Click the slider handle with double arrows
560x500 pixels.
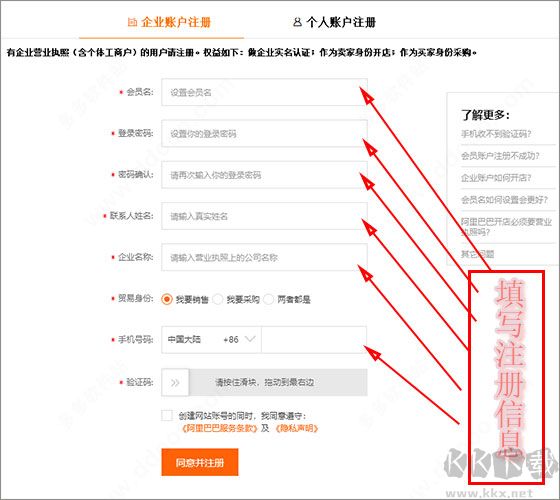[175, 382]
